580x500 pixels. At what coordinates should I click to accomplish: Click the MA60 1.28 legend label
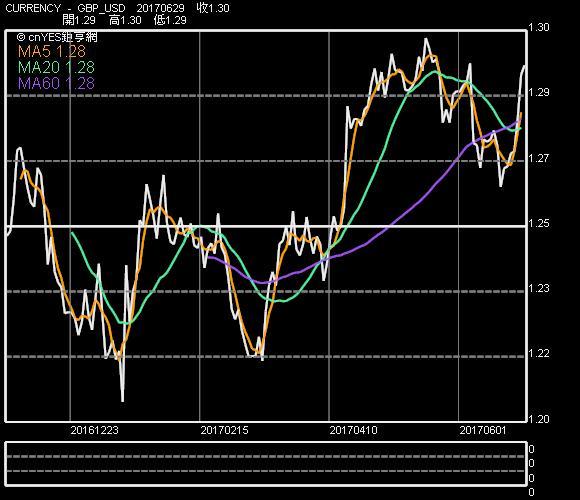(x=56, y=83)
